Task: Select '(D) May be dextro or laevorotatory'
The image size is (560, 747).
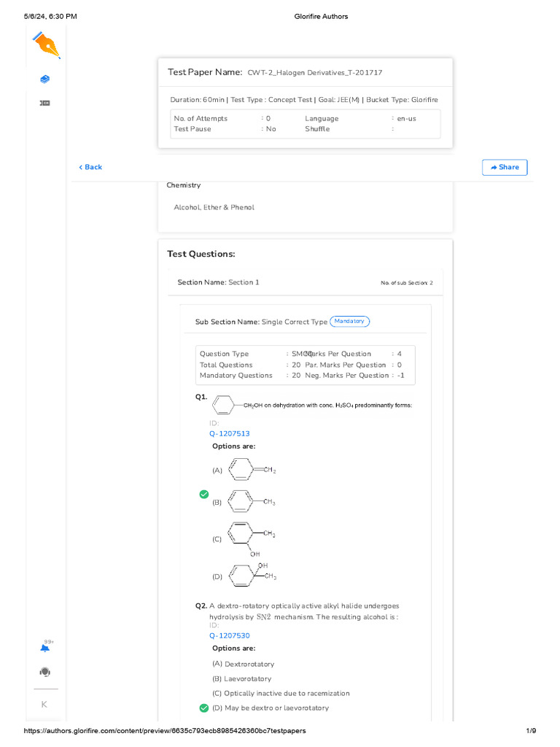Action: [x=271, y=708]
